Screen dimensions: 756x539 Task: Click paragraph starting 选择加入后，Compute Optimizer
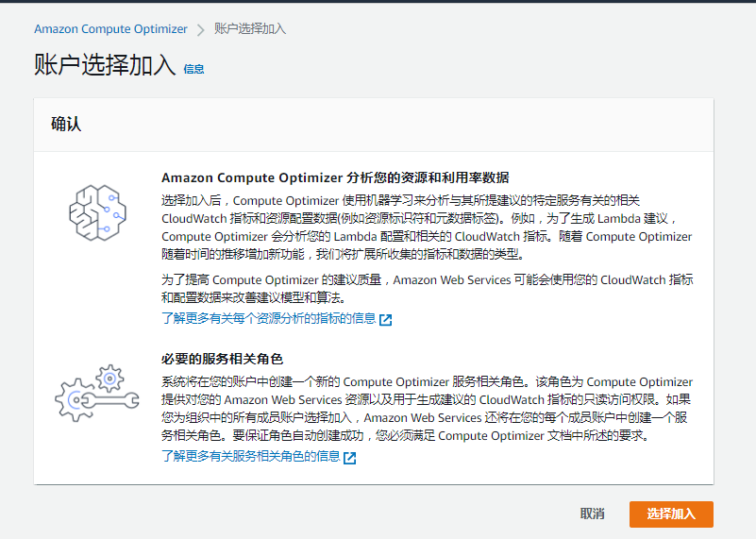[427, 227]
